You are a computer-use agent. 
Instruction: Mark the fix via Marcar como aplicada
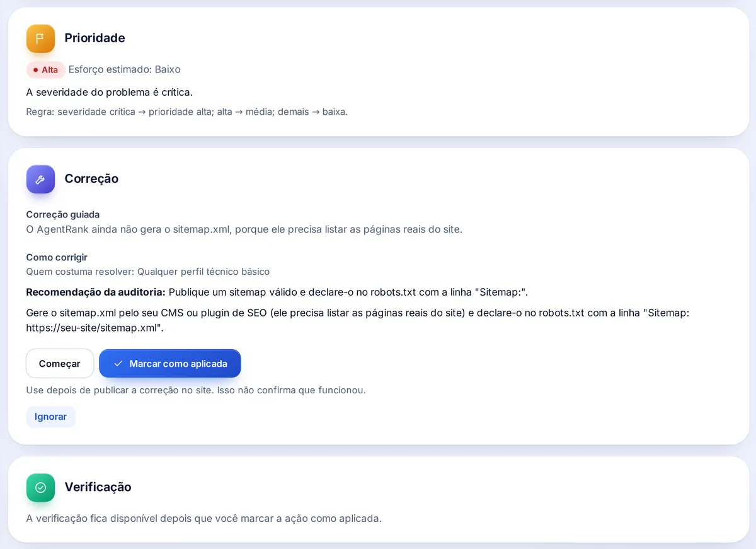pos(170,364)
